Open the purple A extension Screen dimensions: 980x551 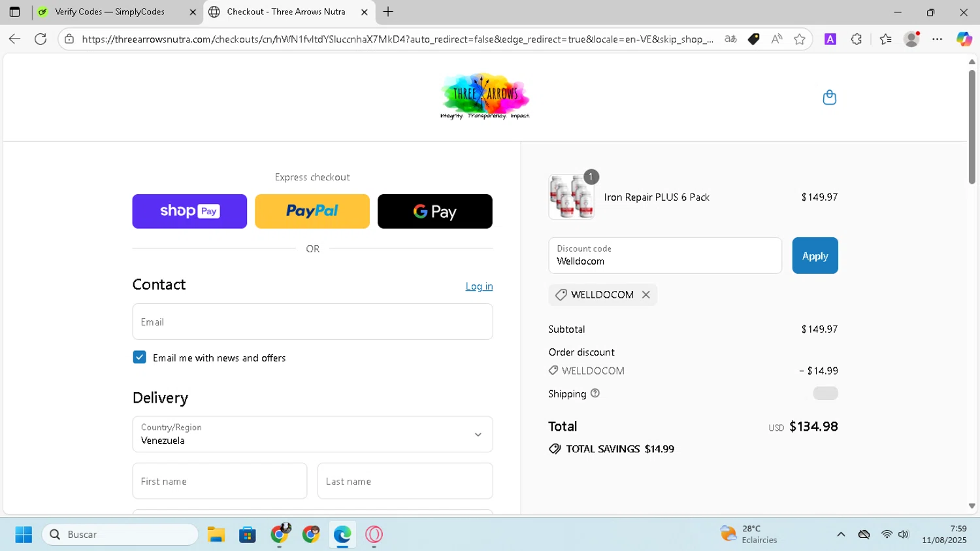pyautogui.click(x=830, y=39)
